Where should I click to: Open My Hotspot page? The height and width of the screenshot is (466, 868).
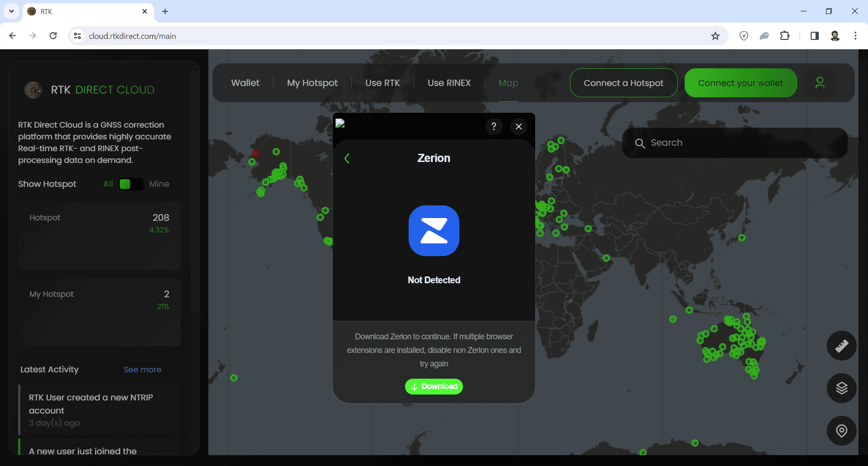pos(312,83)
